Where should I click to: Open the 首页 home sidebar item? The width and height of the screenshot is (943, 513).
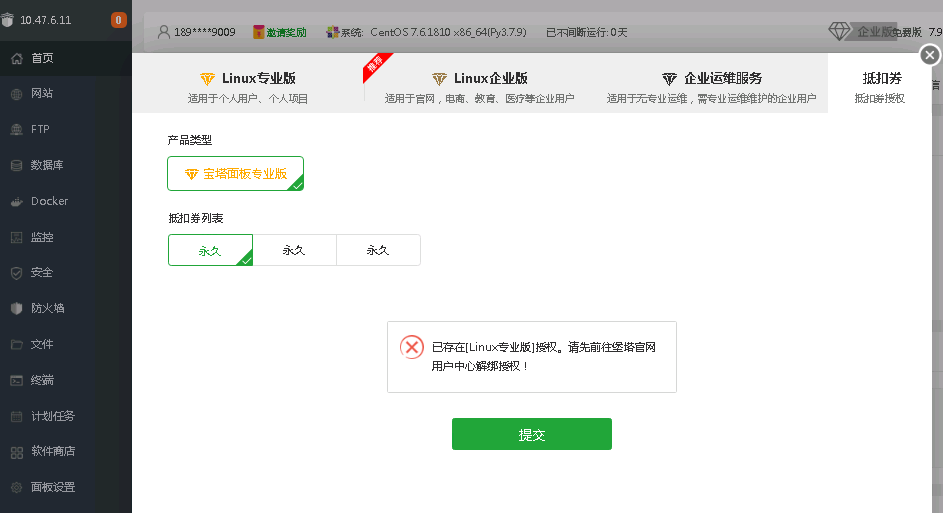click(x=66, y=58)
